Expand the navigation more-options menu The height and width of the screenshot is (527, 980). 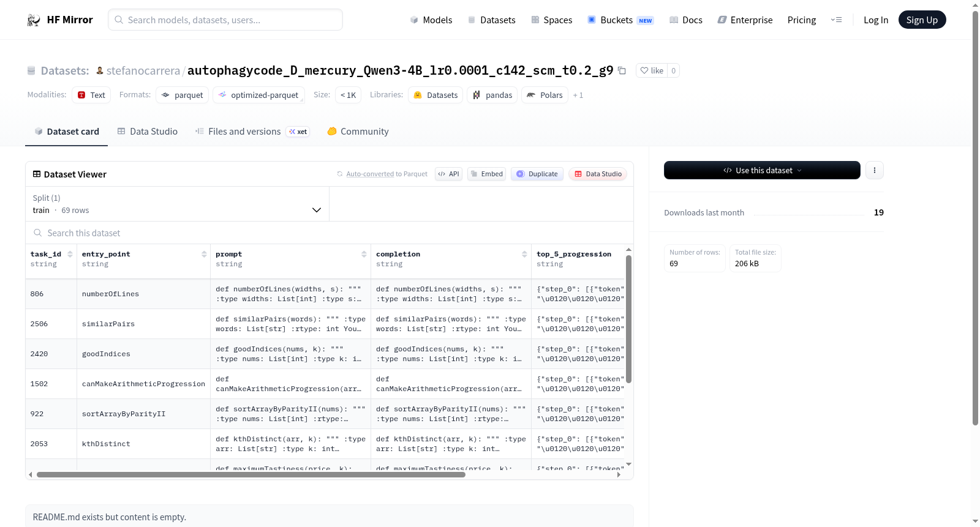pos(836,20)
